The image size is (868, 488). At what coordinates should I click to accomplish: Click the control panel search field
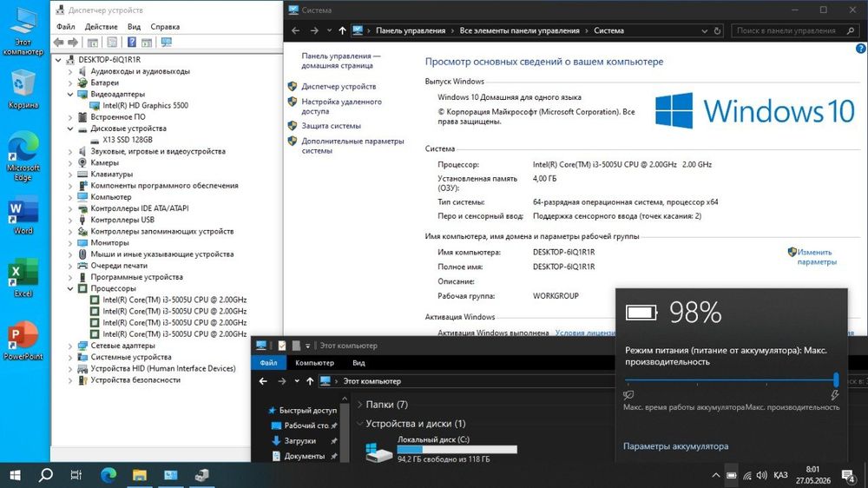coord(795,31)
